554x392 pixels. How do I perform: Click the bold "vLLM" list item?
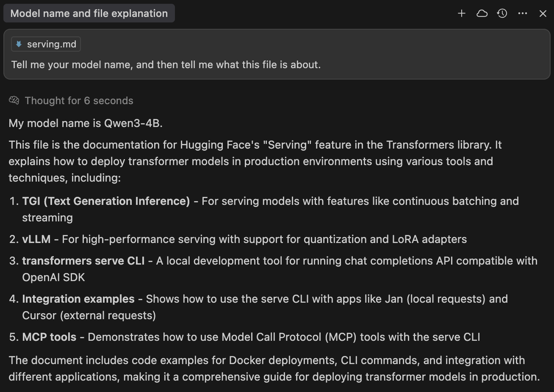36,239
